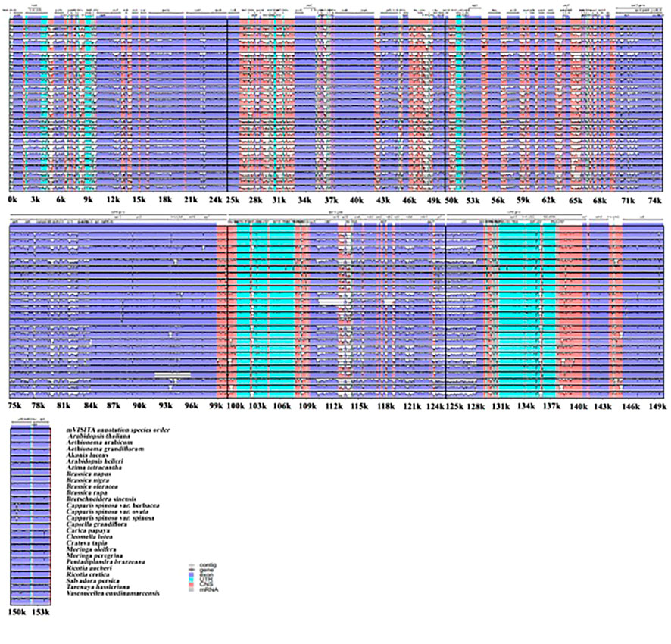The width and height of the screenshot is (671, 644).
Task: Click the 137k axis tick label
Action: pos(551,406)
